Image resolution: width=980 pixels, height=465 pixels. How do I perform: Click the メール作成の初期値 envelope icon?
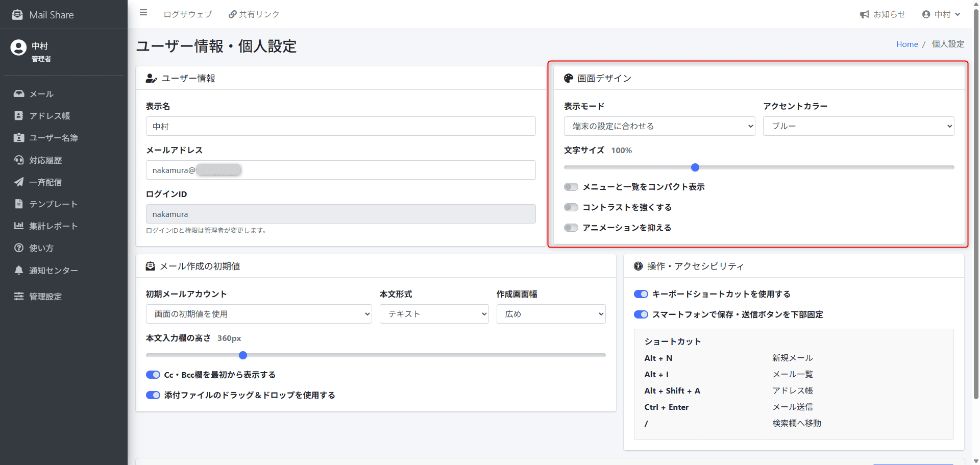point(151,266)
